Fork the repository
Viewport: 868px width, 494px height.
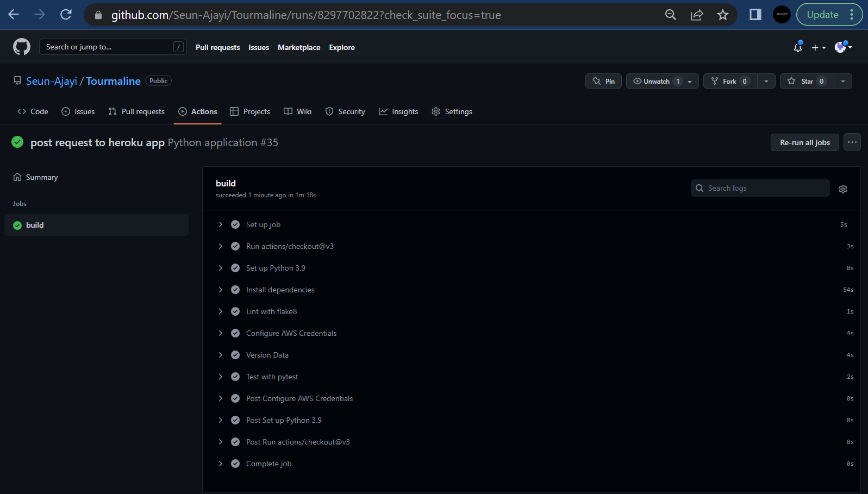(730, 81)
